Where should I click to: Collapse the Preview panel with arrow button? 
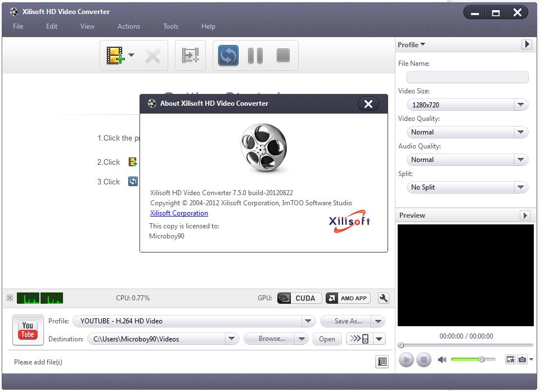pyautogui.click(x=524, y=215)
